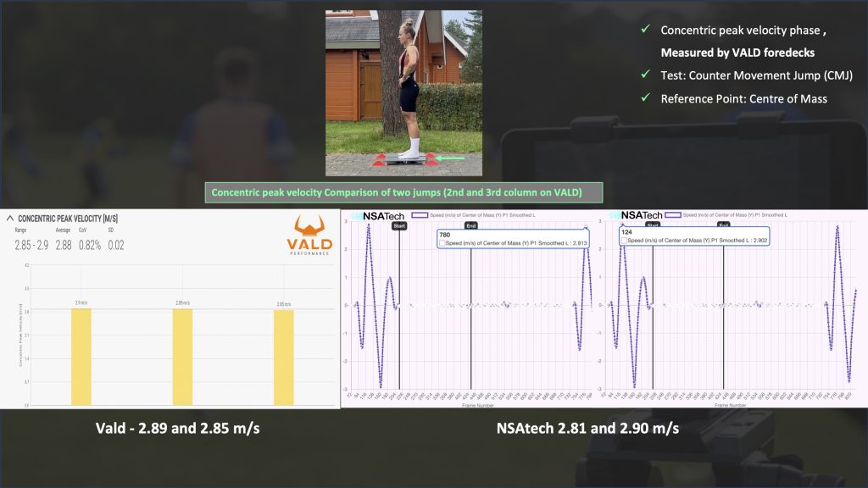Viewport: 868px width, 488px height.
Task: Click the green comparison title banner
Action: [403, 192]
